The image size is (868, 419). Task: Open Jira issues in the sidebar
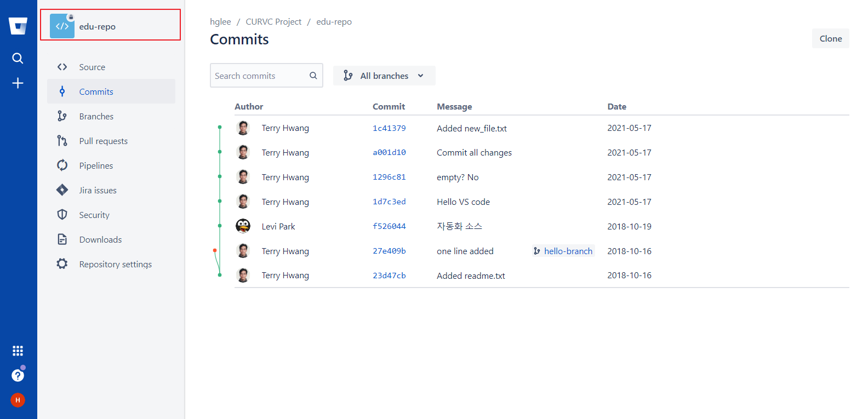(111, 190)
